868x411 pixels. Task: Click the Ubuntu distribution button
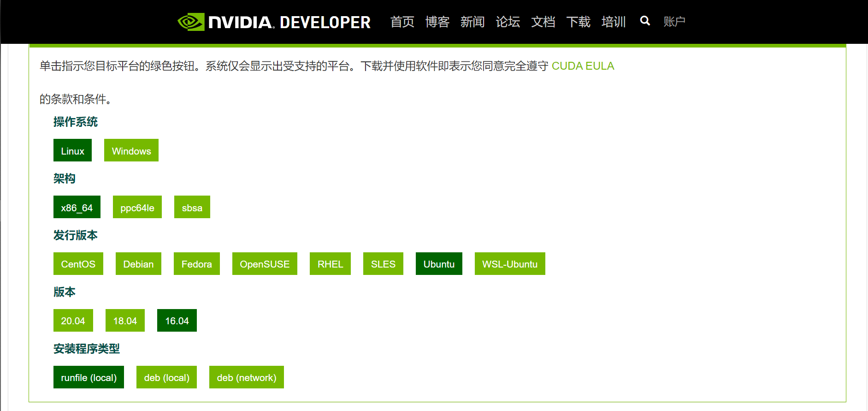point(439,264)
